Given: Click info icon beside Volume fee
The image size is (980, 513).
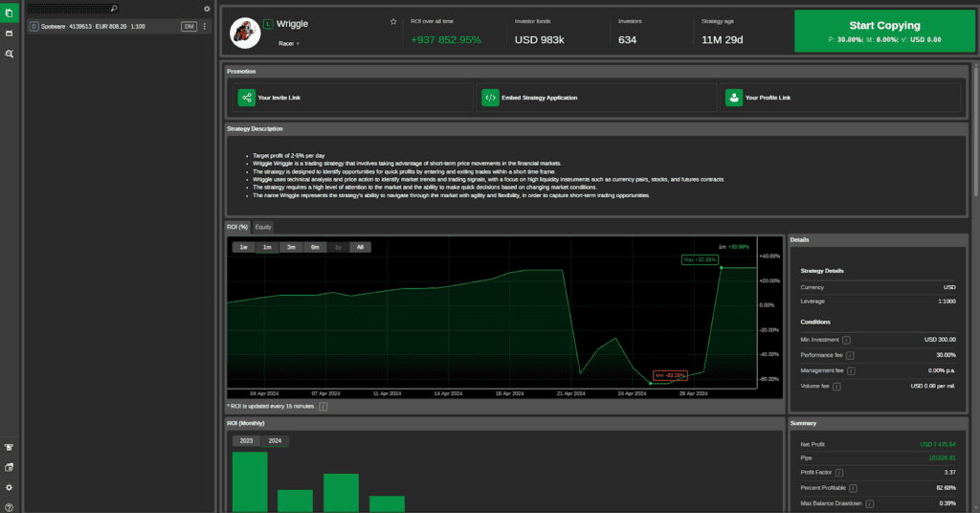Looking at the screenshot, I should coord(836,386).
